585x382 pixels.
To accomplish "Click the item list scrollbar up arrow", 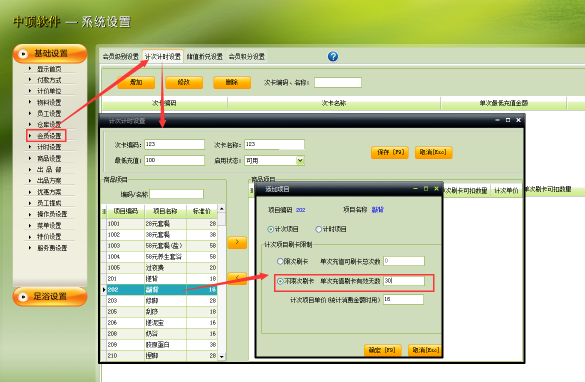I will 222,209.
